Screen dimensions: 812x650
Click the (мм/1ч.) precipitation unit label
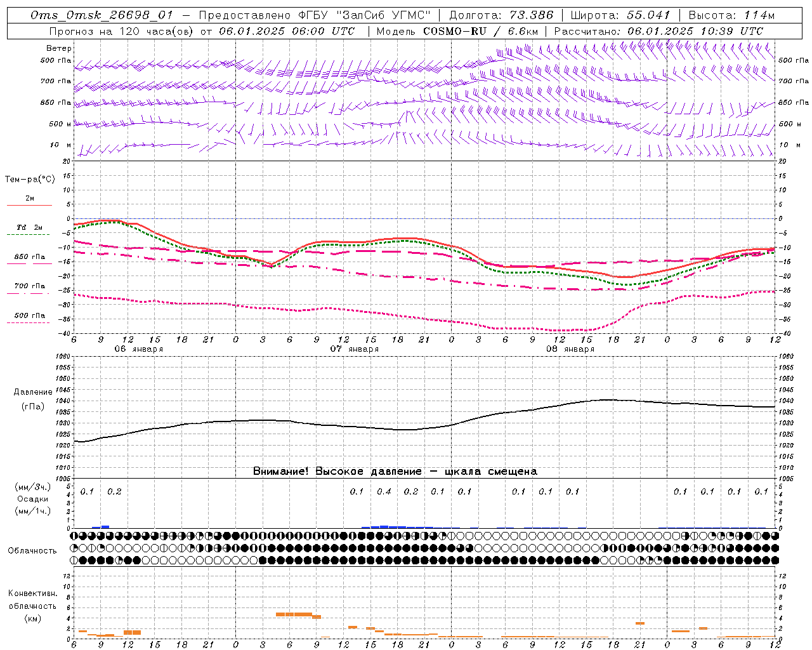click(x=32, y=511)
